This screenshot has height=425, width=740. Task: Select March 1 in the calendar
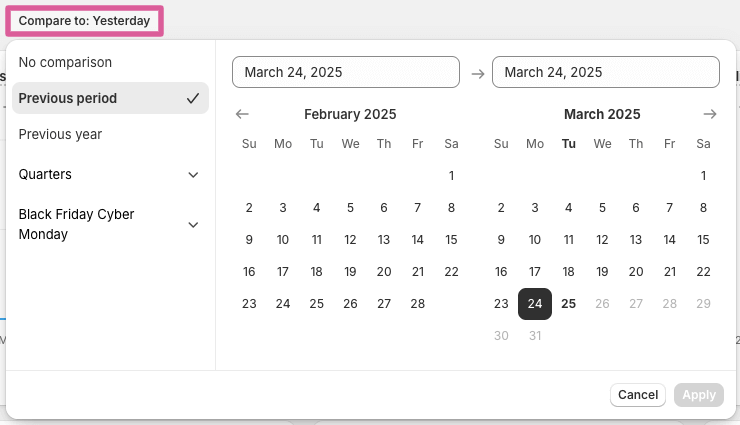(x=703, y=176)
